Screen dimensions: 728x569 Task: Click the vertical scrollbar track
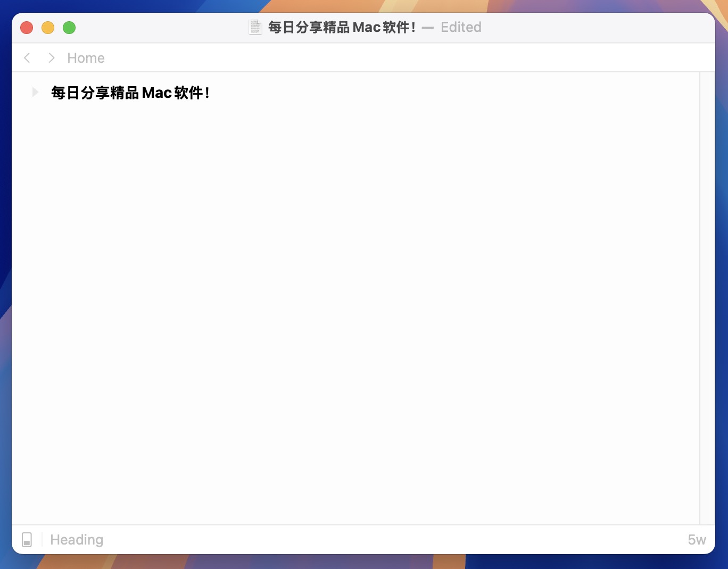pyautogui.click(x=707, y=298)
